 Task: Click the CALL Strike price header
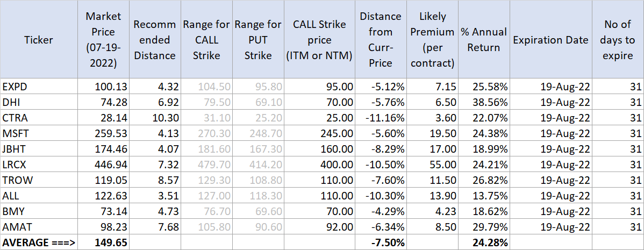coord(320,40)
